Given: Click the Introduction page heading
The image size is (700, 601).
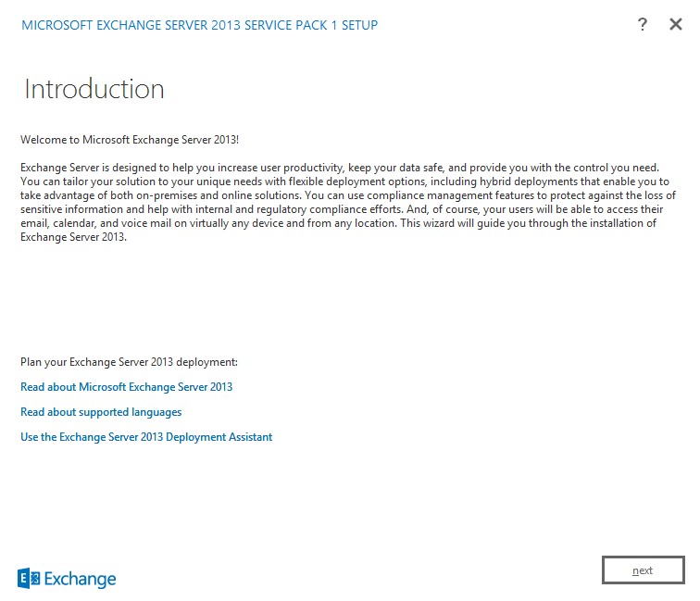Looking at the screenshot, I should 94,89.
